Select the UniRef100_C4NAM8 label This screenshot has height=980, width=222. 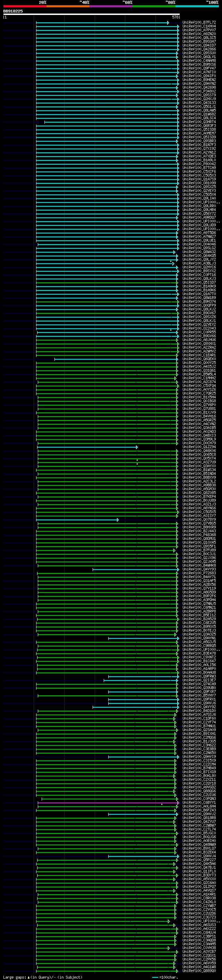point(199,60)
